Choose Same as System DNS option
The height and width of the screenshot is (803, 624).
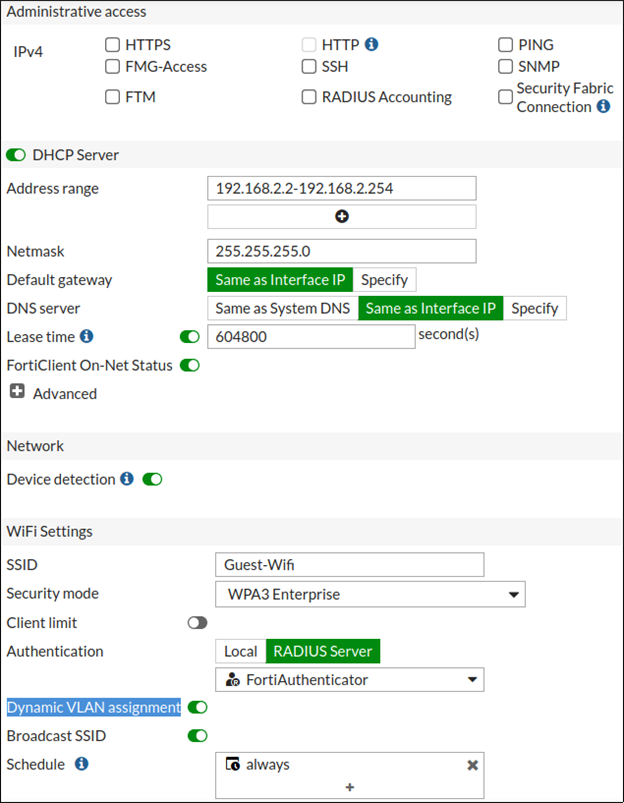[x=282, y=308]
